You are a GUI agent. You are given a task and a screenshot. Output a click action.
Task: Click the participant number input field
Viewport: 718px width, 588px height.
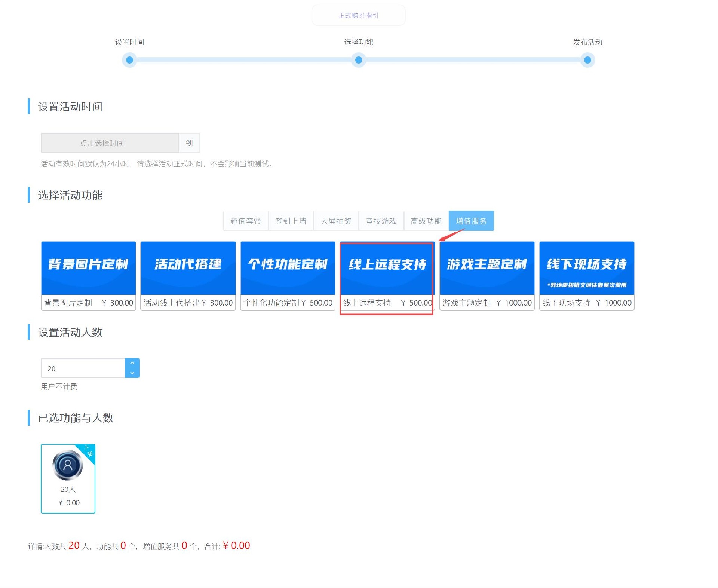click(83, 368)
